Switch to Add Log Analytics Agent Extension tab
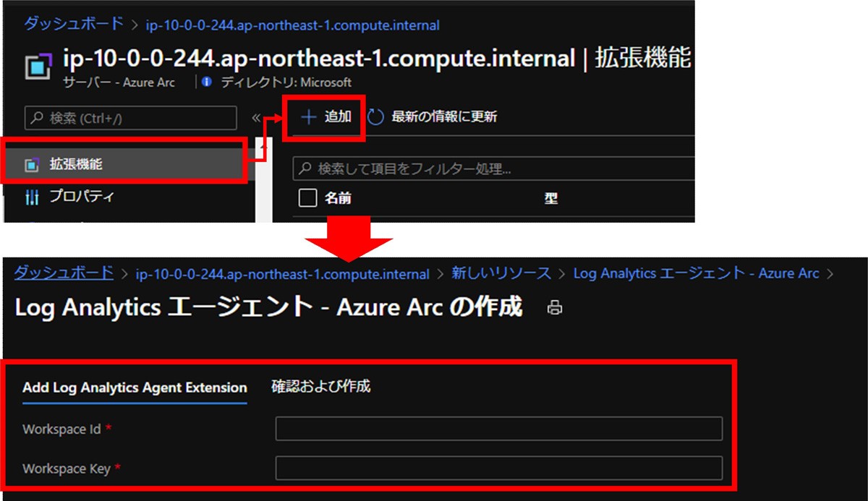The width and height of the screenshot is (868, 501). 135,387
